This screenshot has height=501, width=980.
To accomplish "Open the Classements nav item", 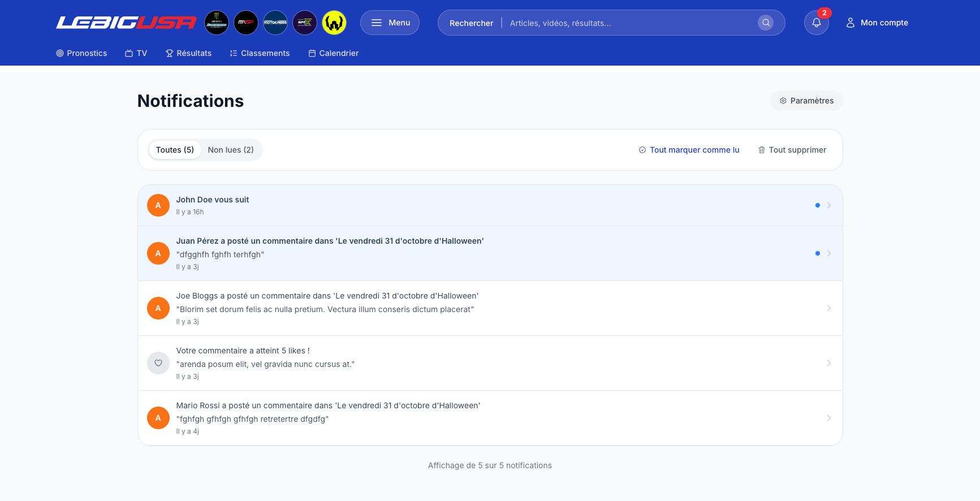I will pos(260,53).
